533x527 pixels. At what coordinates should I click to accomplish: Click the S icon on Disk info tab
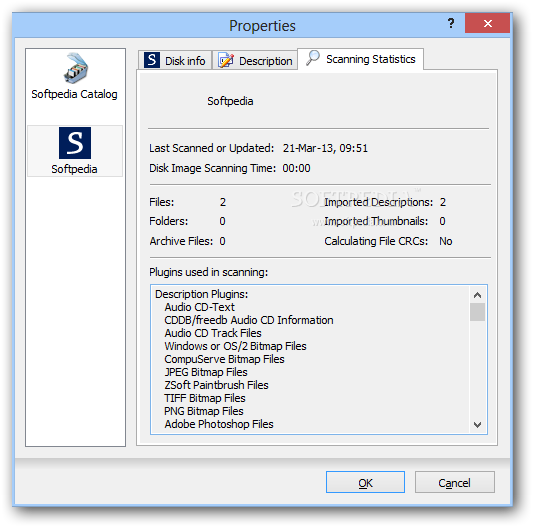pos(152,60)
